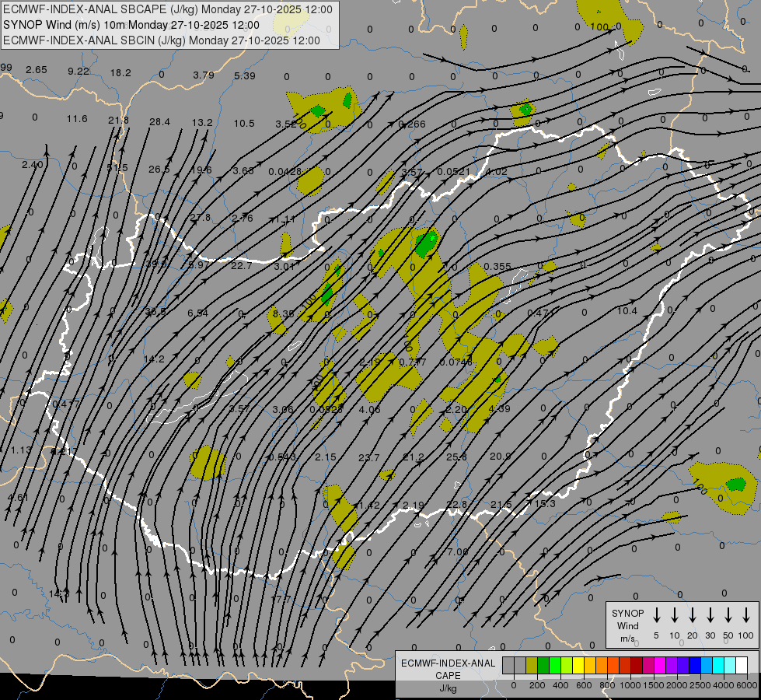Screen dimensions: 761x700
Task: Click the 26.5 value on the map
Action: pyautogui.click(x=159, y=169)
